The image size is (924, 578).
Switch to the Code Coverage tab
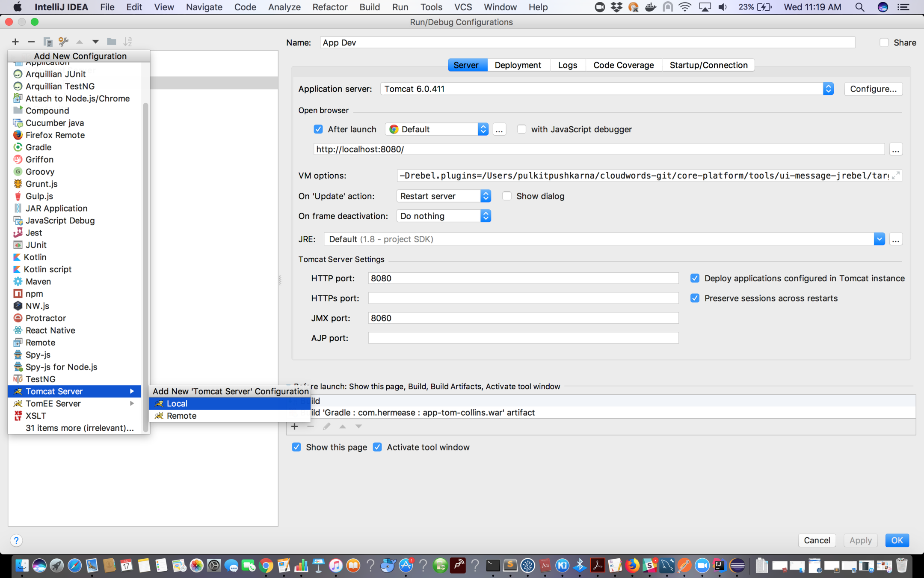tap(623, 65)
